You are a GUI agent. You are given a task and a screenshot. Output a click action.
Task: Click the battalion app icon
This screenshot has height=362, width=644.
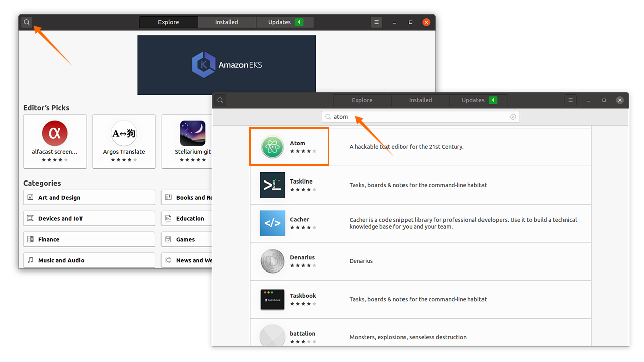tap(272, 336)
